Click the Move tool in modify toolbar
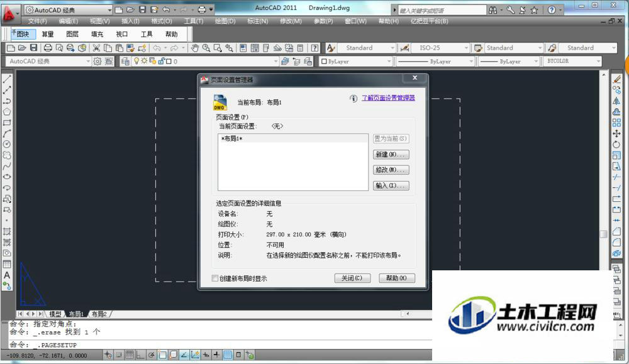The width and height of the screenshot is (629, 364). [616, 133]
